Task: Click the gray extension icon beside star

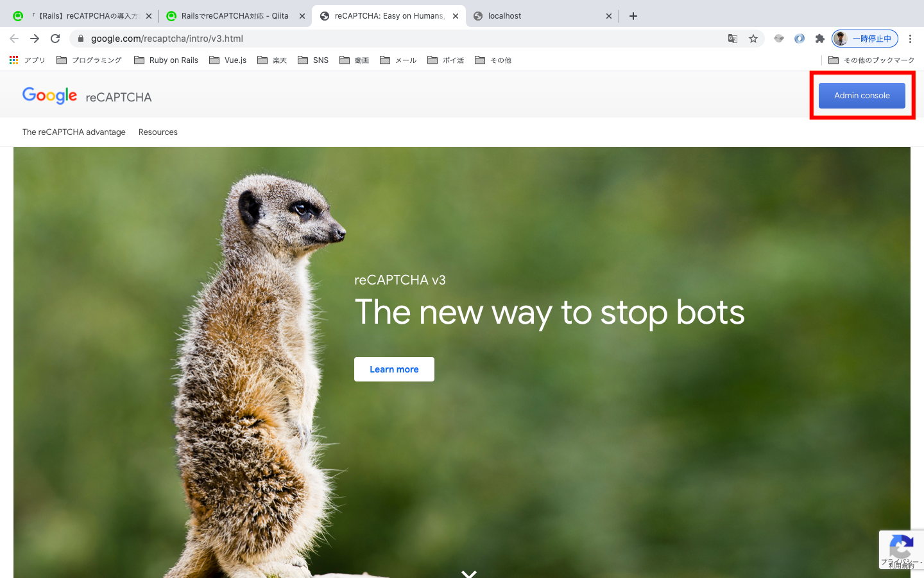Action: [x=778, y=39]
